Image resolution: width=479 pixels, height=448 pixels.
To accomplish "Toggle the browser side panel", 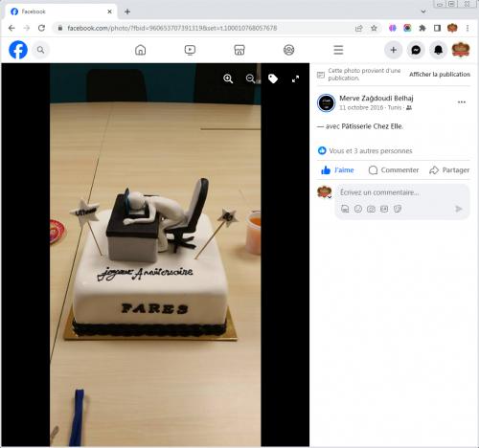I will click(x=437, y=28).
